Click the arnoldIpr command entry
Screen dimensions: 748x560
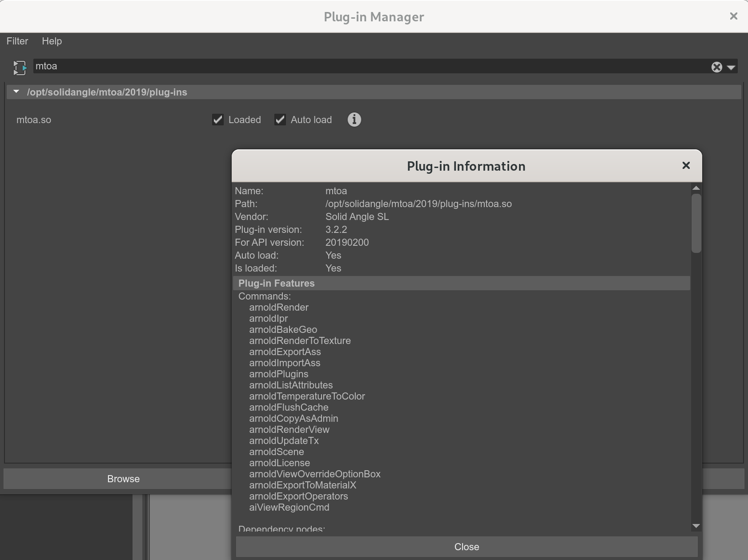[x=269, y=318]
